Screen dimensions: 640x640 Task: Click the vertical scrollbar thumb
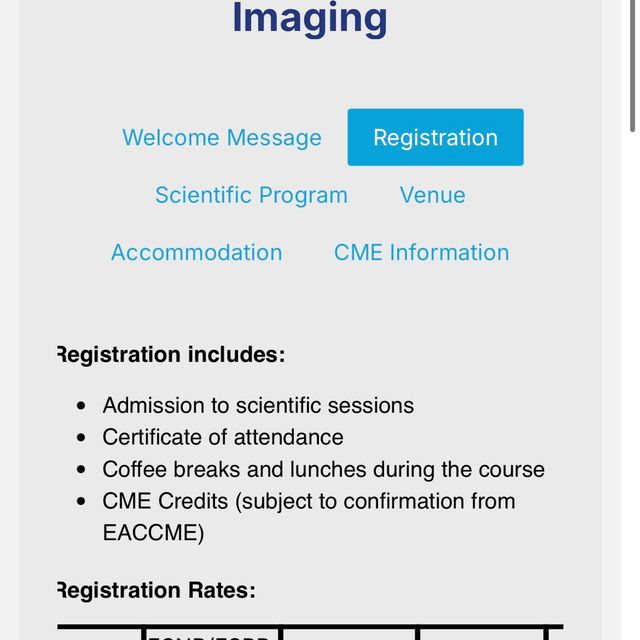point(633,65)
